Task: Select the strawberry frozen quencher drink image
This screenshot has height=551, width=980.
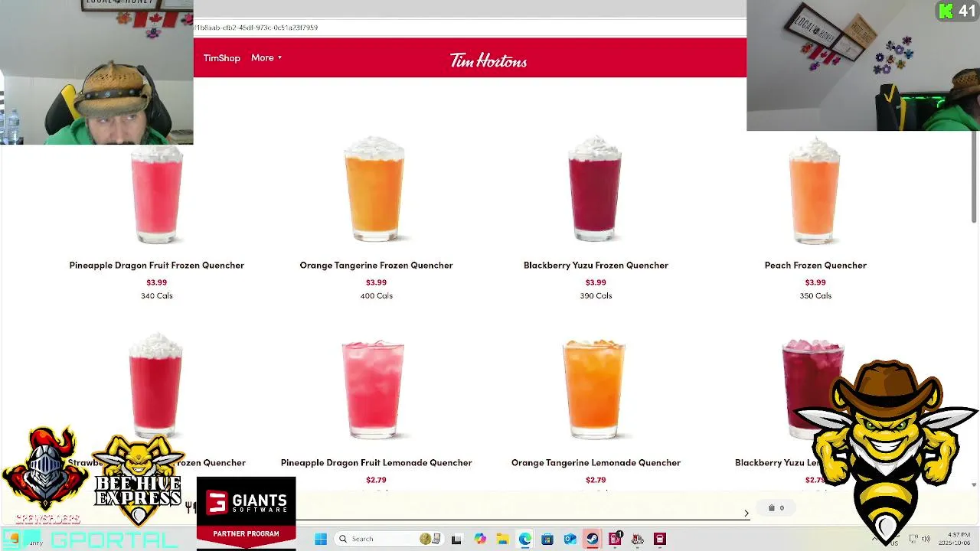Action: (x=155, y=386)
